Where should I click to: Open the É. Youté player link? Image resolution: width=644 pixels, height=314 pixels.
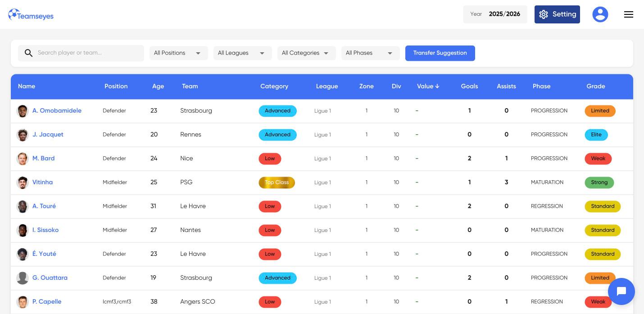click(x=44, y=254)
